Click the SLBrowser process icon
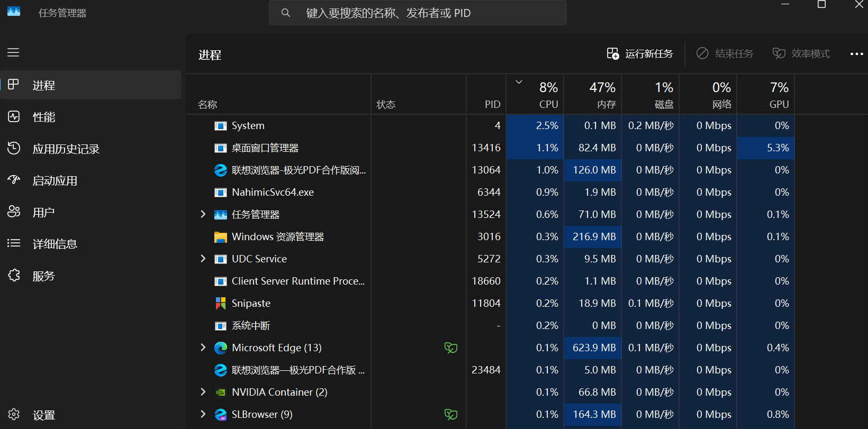This screenshot has width=868, height=429. (x=221, y=414)
